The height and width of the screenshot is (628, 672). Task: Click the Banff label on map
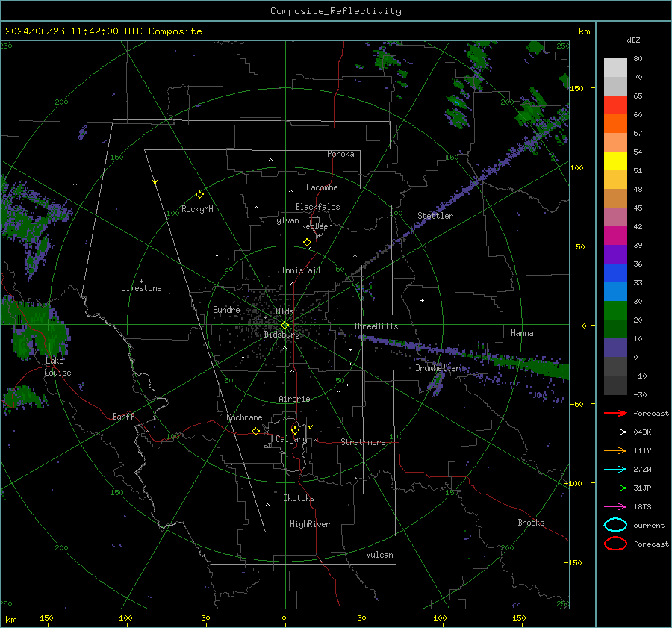pyautogui.click(x=123, y=416)
